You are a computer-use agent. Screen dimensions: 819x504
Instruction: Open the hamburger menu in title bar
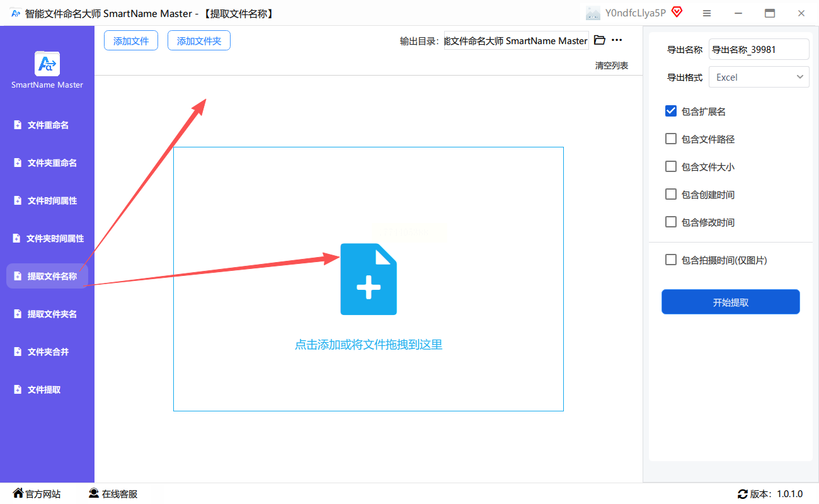(x=707, y=13)
